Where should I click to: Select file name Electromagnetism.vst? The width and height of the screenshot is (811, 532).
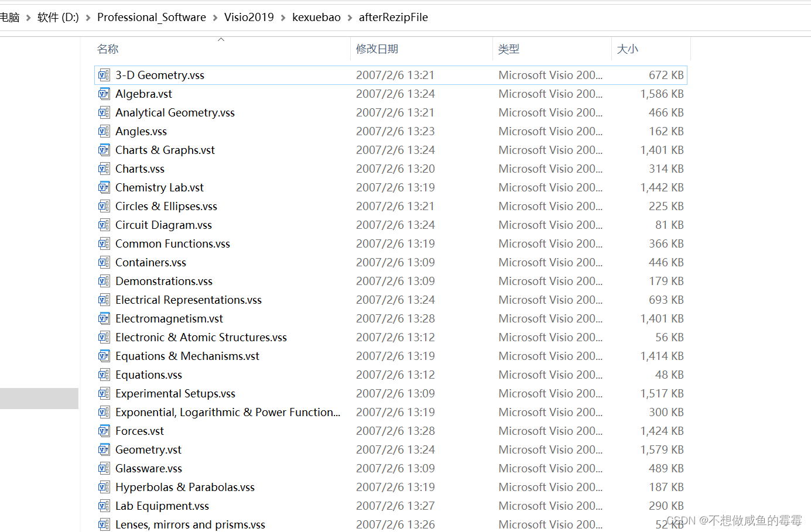click(169, 318)
